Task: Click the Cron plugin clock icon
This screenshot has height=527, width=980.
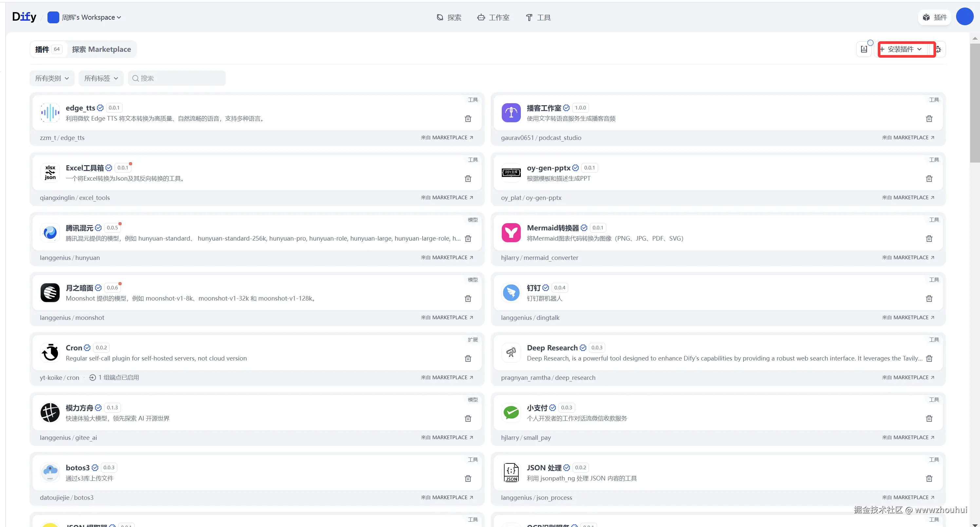Action: coord(50,353)
